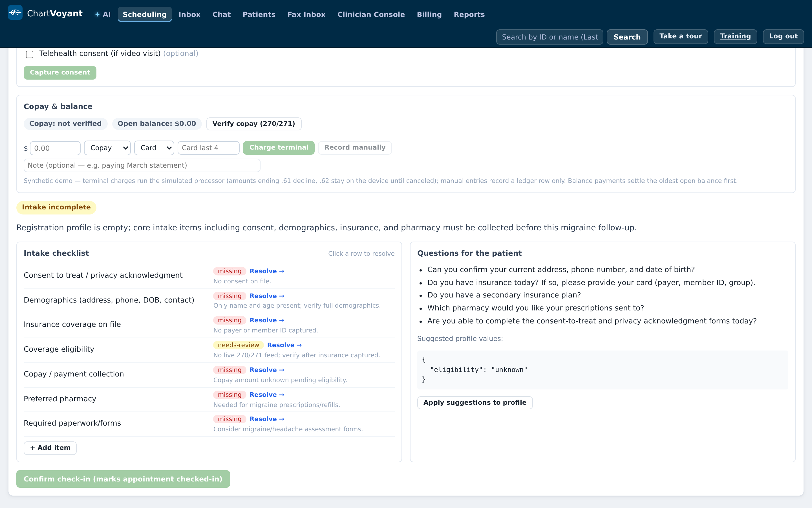Click the missing badge for Insurance coverage
This screenshot has width=812, height=508.
point(230,320)
